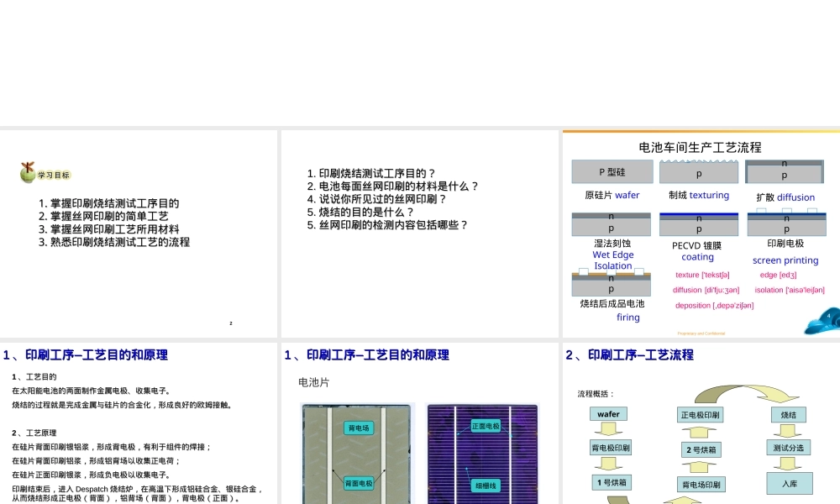This screenshot has height=504, width=840.
Task: Click question '4. 说说你所见过的丝网印刷？'
Action: 376,199
